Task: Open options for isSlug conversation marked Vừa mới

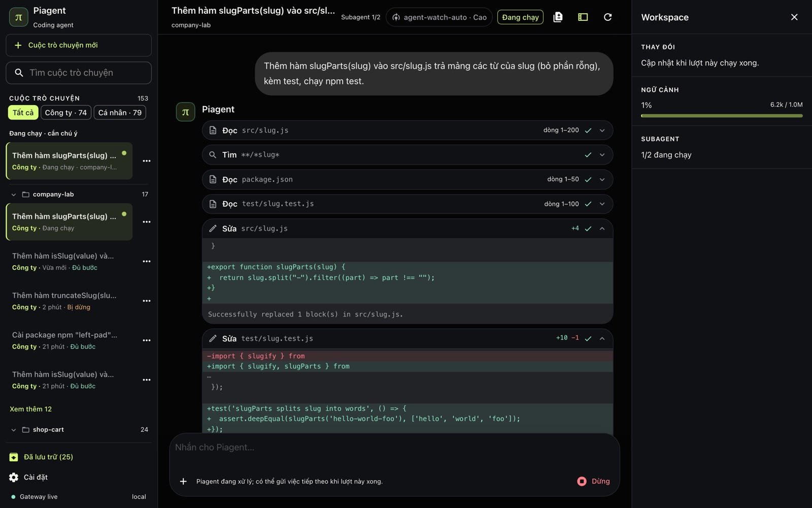Action: 147,262
